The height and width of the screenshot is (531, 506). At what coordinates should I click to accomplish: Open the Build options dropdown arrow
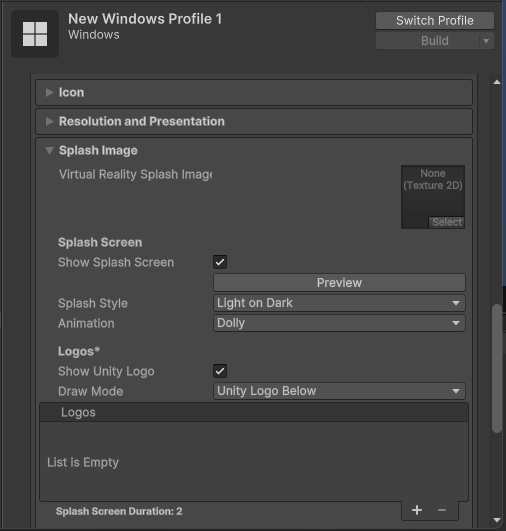[x=486, y=41]
